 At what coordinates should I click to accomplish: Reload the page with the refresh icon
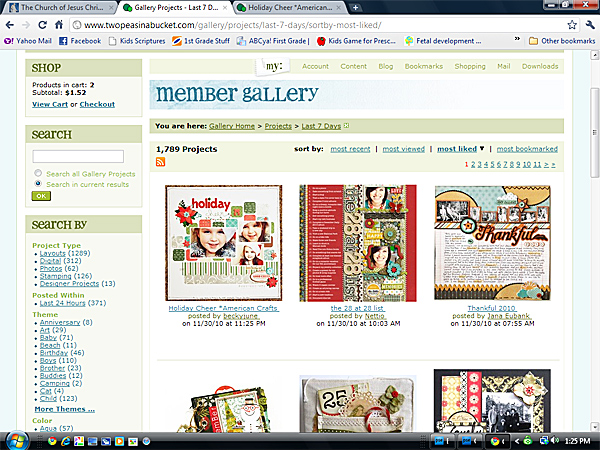[x=42, y=25]
